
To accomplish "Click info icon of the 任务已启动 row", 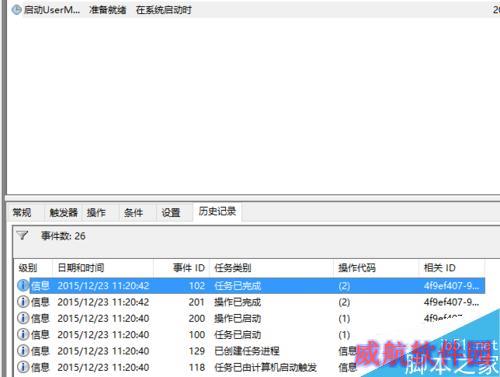I will tap(23, 334).
